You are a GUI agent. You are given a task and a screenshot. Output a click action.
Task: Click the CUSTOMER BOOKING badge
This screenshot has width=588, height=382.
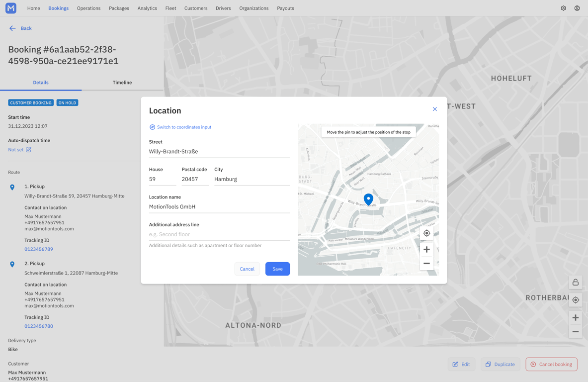[31, 103]
